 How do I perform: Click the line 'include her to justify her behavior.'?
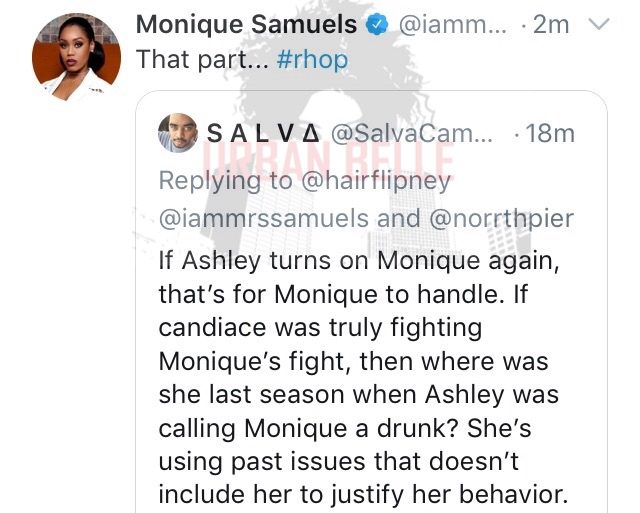(x=362, y=494)
